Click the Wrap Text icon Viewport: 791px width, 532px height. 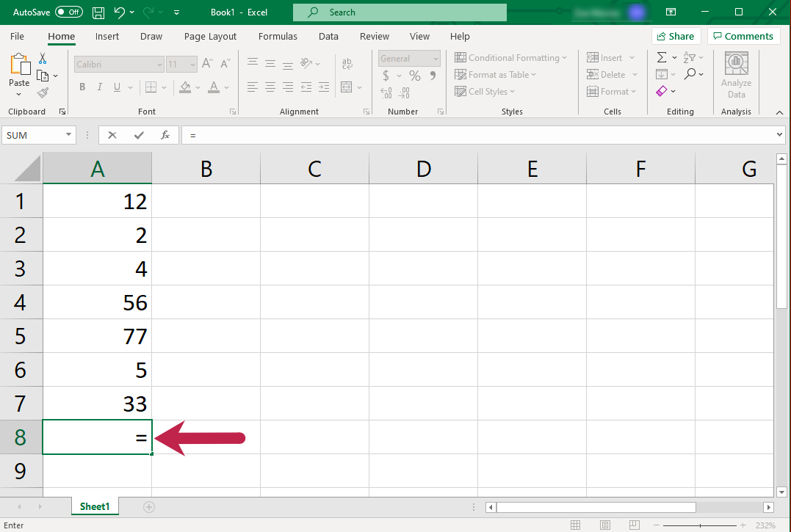coord(347,64)
